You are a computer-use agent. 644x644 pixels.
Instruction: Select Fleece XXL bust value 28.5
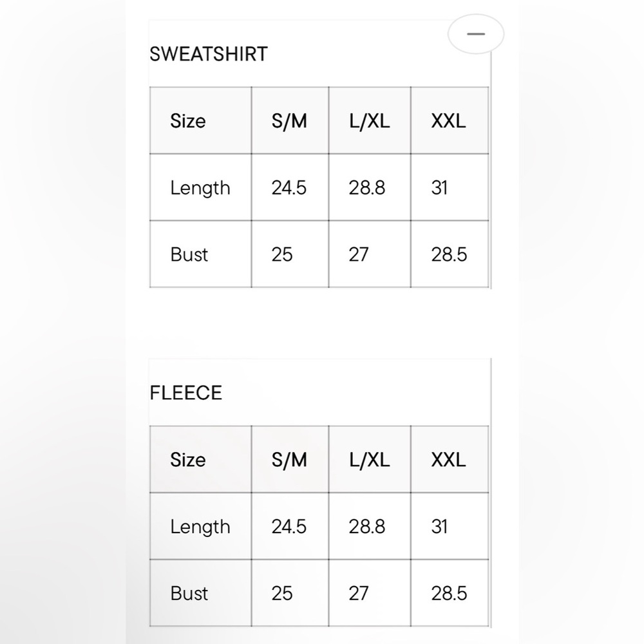point(449,594)
